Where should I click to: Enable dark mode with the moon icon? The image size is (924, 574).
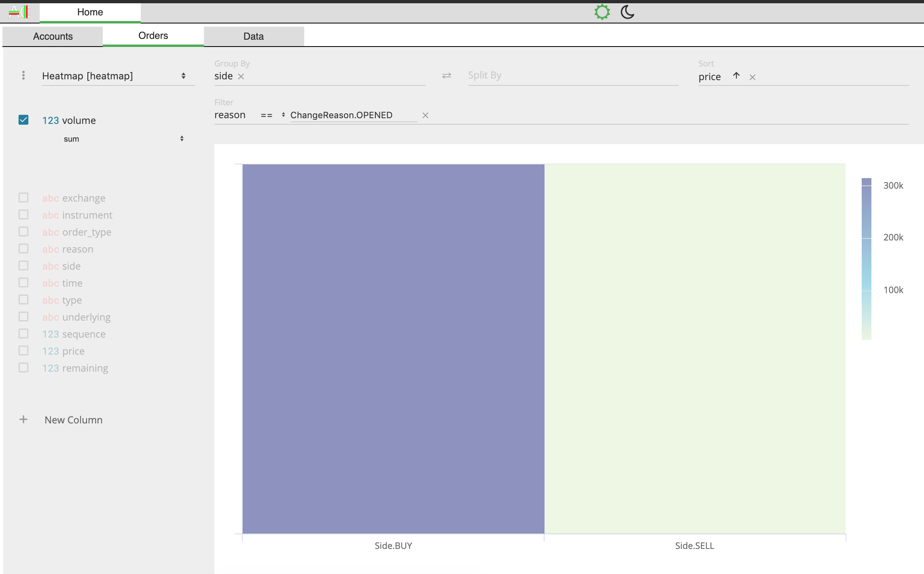[x=627, y=12]
